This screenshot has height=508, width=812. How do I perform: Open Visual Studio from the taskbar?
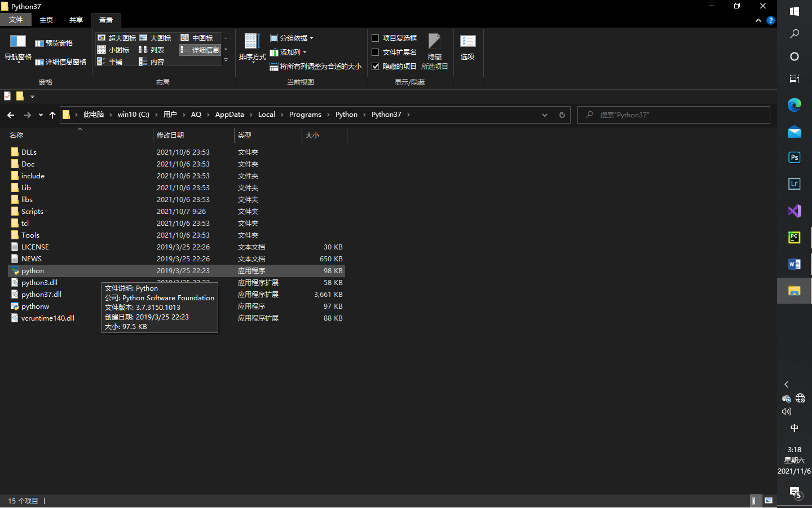point(795,211)
